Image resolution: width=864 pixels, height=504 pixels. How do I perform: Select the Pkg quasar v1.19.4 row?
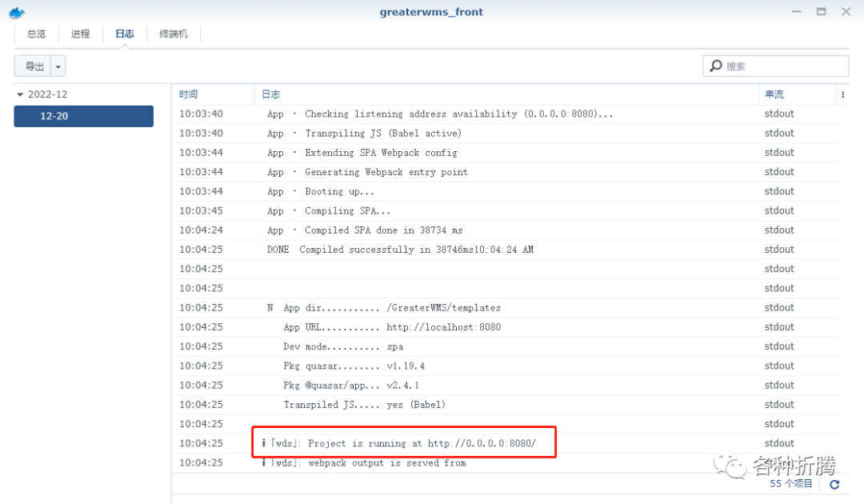[x=506, y=366]
